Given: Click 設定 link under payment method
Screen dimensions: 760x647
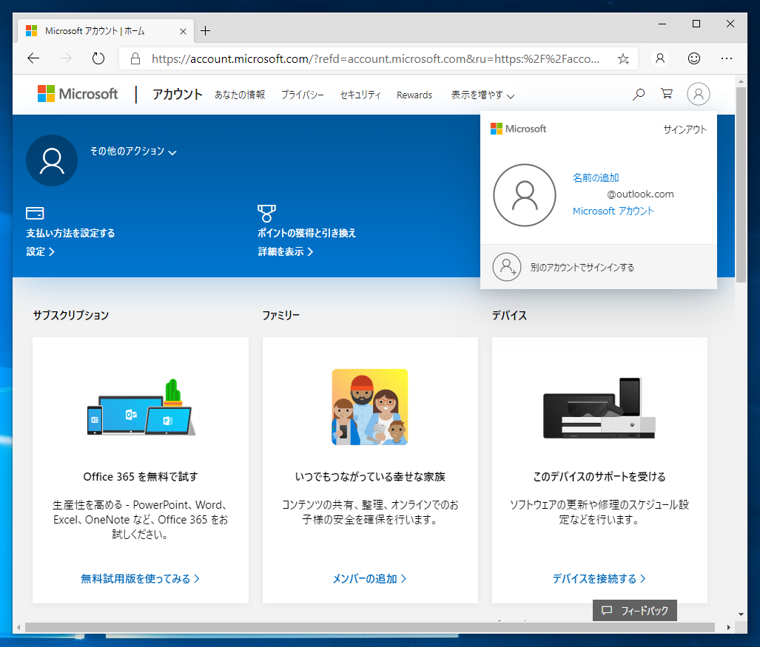Looking at the screenshot, I should pyautogui.click(x=40, y=252).
